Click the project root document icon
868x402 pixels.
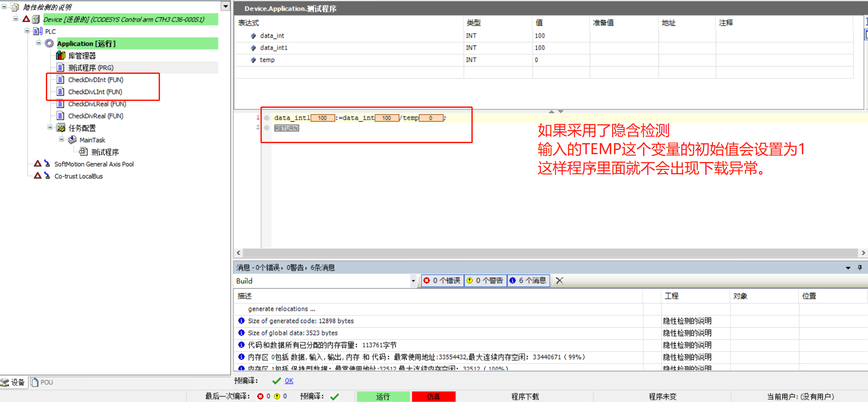click(15, 7)
